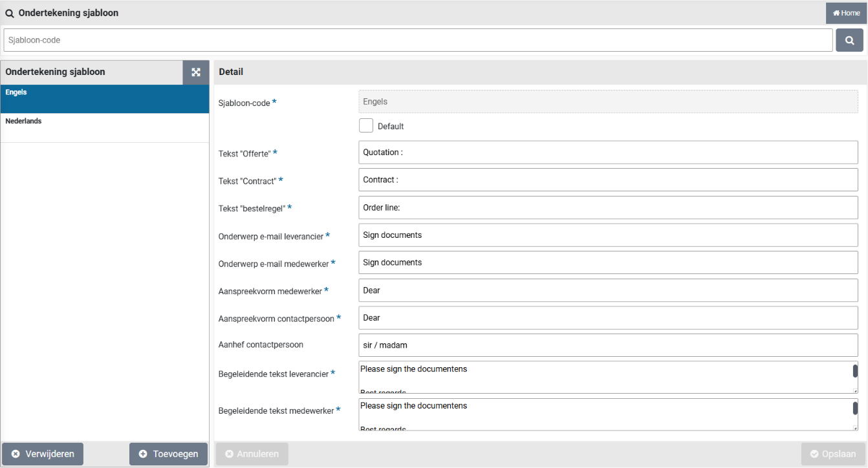The height and width of the screenshot is (468, 868).
Task: Tick the Default checkbox
Action: (366, 126)
